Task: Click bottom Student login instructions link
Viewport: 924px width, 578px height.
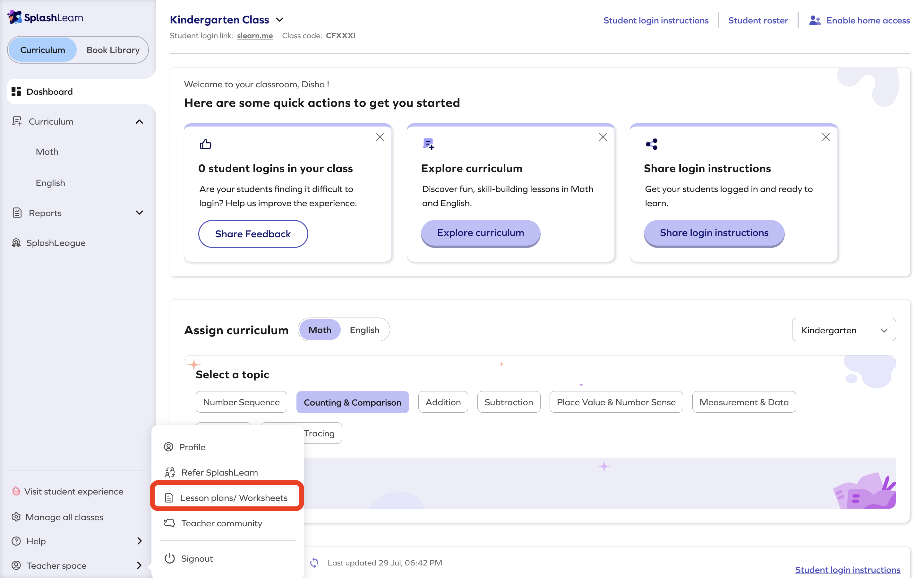Action: (848, 570)
